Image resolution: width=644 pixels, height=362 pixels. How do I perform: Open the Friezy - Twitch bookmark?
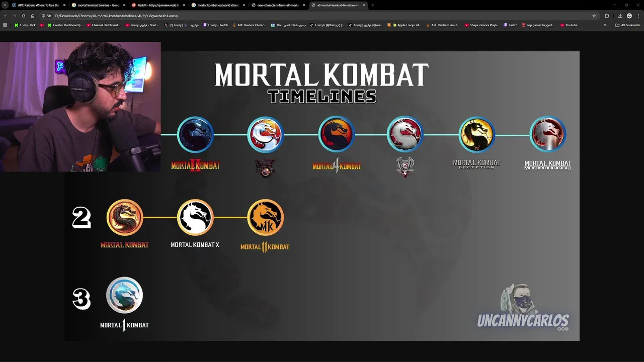(215, 25)
